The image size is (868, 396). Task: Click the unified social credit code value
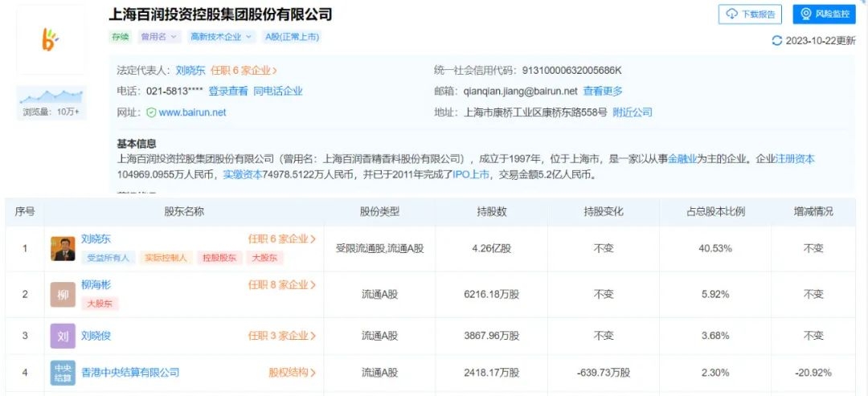click(x=571, y=71)
